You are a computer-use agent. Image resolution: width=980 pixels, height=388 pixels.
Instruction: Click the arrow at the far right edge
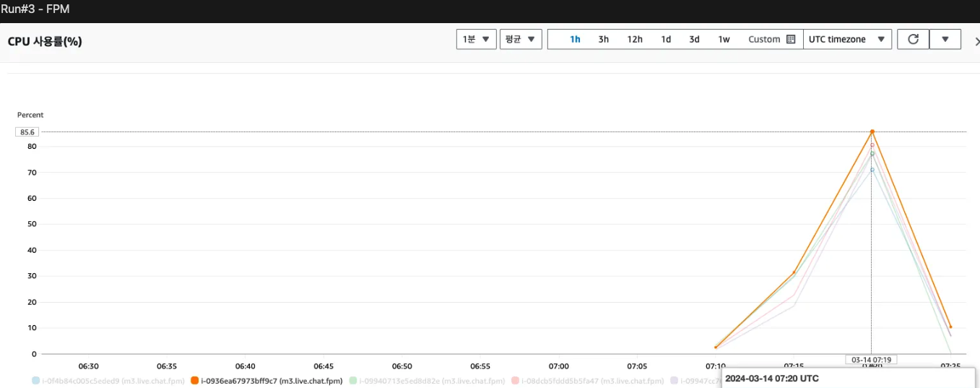tap(976, 42)
